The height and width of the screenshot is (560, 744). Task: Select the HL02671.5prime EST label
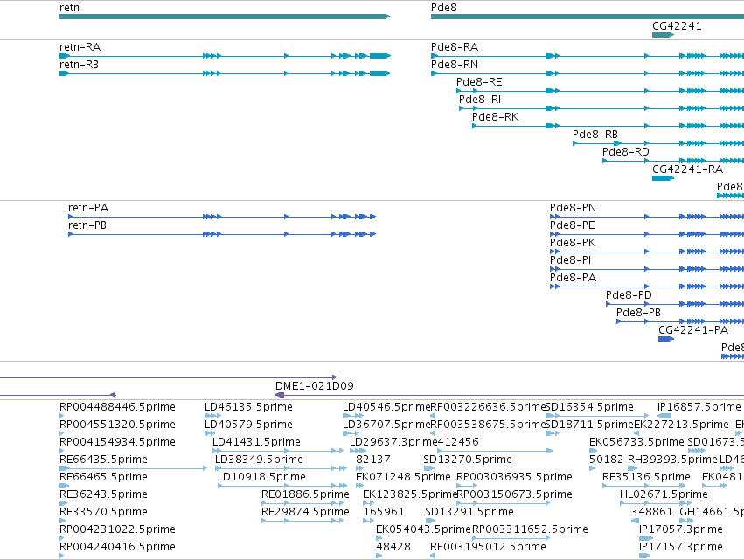664,494
